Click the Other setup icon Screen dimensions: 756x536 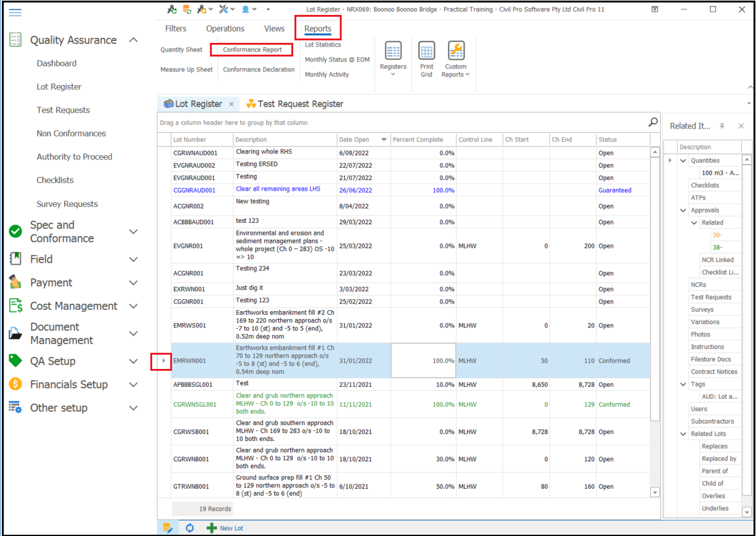pos(16,407)
